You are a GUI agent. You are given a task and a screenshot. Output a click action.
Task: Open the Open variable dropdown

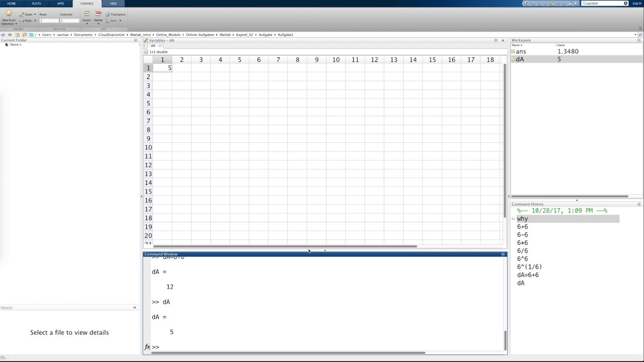pyautogui.click(x=28, y=14)
